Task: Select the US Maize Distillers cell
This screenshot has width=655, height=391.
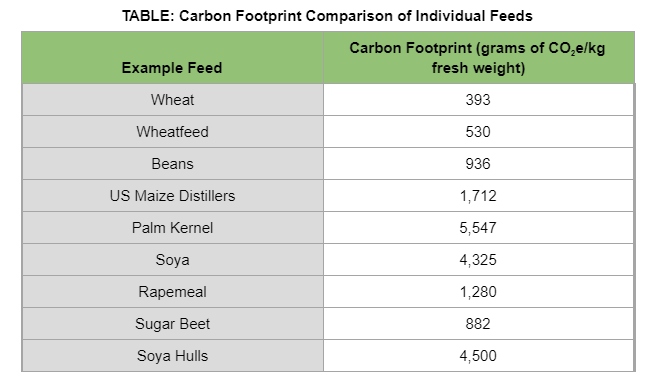Action: [172, 196]
